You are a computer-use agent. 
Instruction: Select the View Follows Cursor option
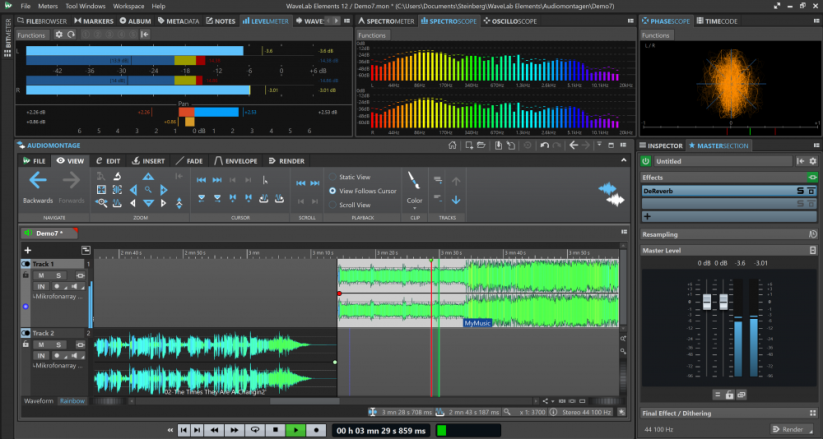[x=332, y=191]
